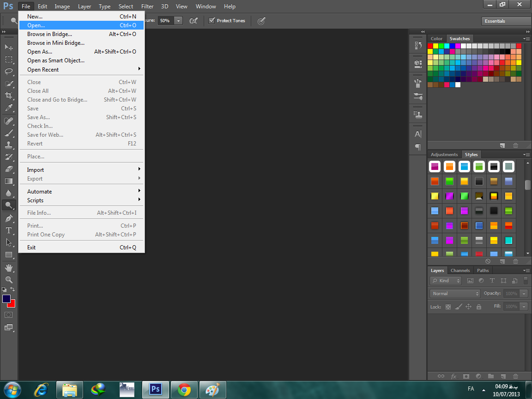Select the Gradient tool

[9, 181]
